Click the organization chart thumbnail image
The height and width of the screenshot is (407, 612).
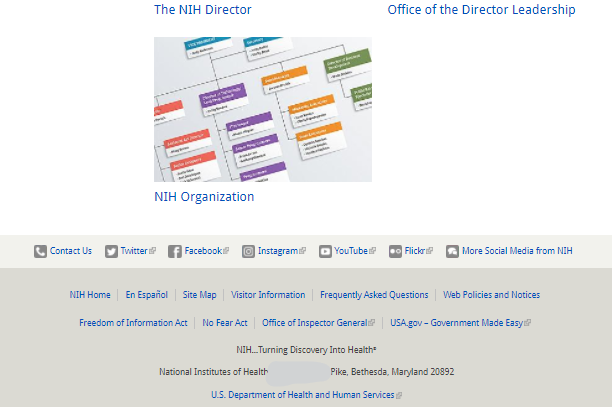coord(263,109)
